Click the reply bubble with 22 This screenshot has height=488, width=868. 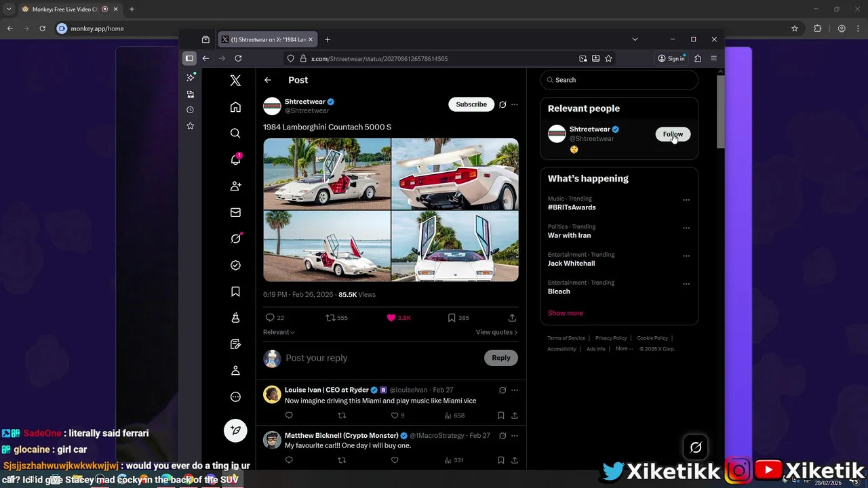coord(275,318)
